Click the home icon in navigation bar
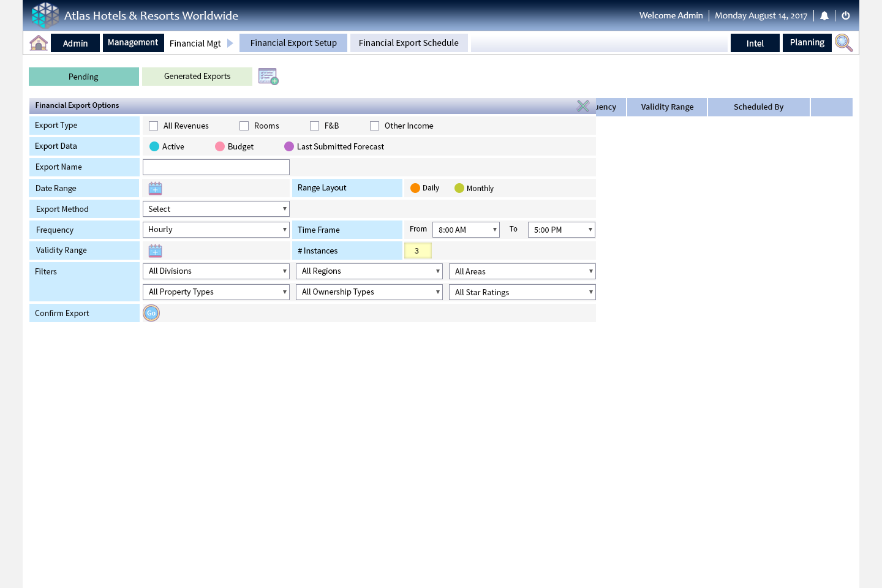This screenshot has height=588, width=882. coord(39,43)
